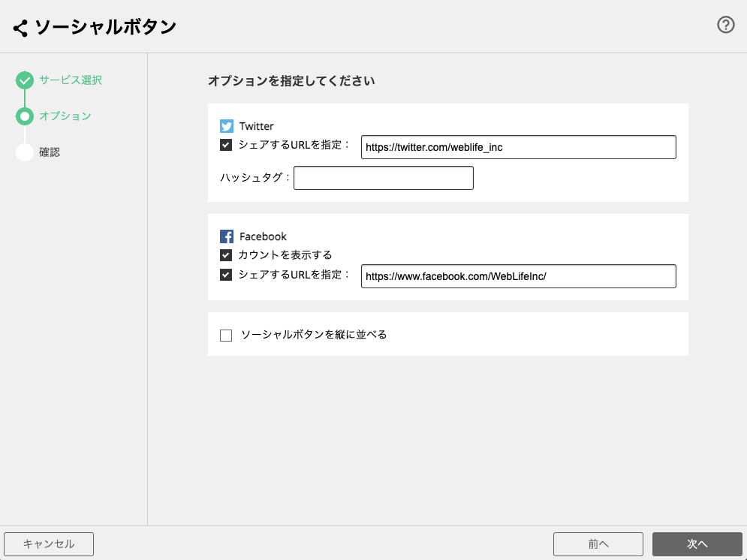
Task: Click the Facebook logo icon
Action: coord(226,236)
